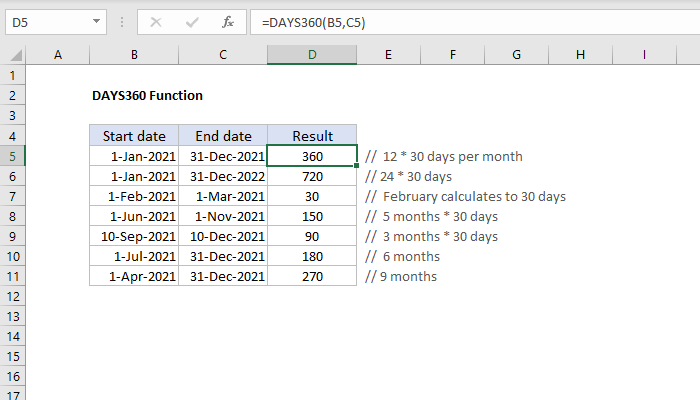Click the Enter checkmark formula icon
Viewport: 700px width, 400px height.
(x=192, y=22)
